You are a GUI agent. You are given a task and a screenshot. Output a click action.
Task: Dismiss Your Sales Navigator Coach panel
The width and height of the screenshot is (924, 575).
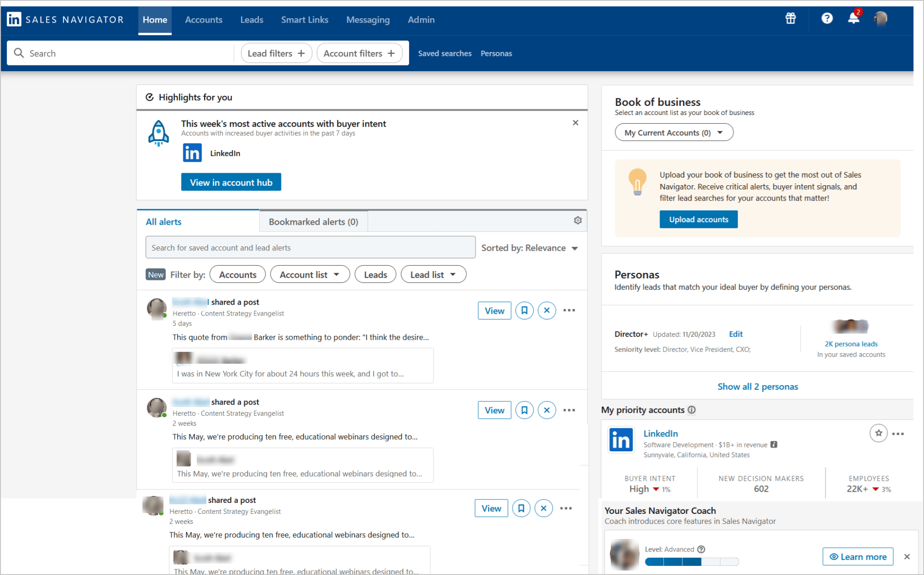tap(907, 556)
